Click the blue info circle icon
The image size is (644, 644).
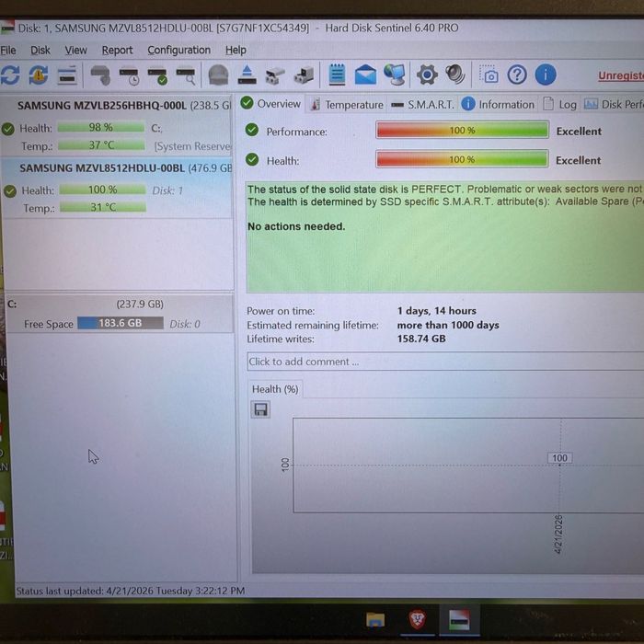coord(546,75)
